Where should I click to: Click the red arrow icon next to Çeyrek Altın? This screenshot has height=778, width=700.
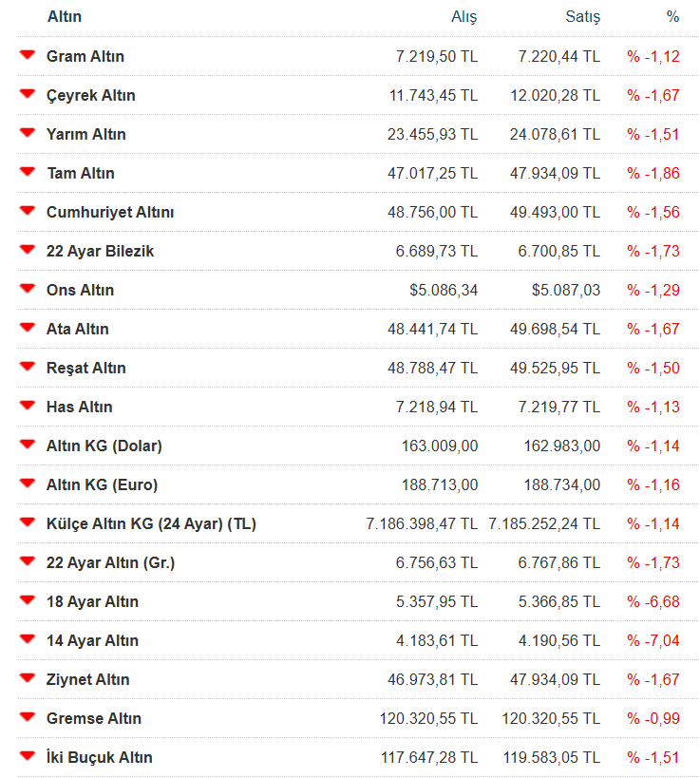(27, 94)
